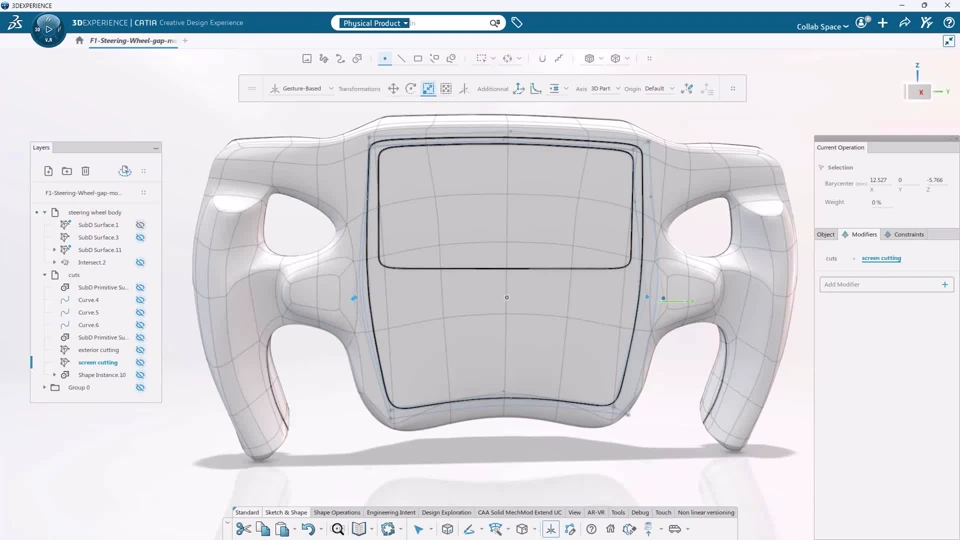The width and height of the screenshot is (960, 540).
Task: Switch to the Object tab
Action: (x=825, y=234)
